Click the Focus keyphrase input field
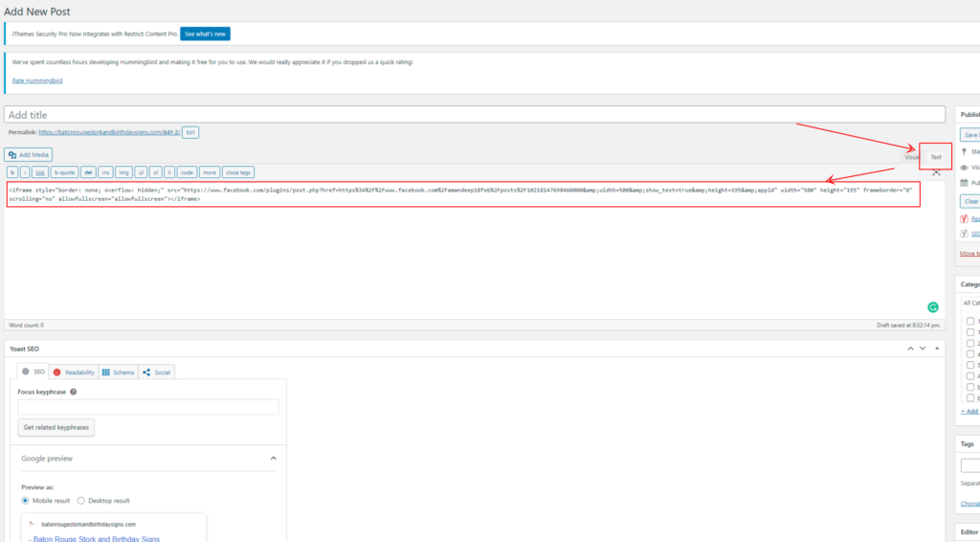 148,407
